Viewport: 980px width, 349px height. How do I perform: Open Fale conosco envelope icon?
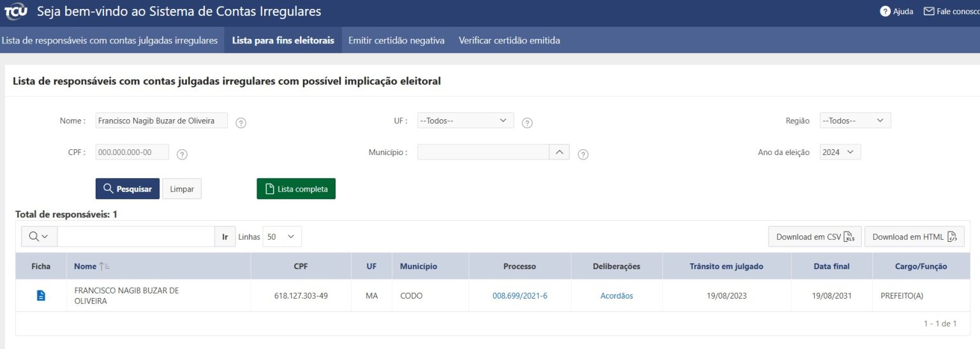pos(929,11)
